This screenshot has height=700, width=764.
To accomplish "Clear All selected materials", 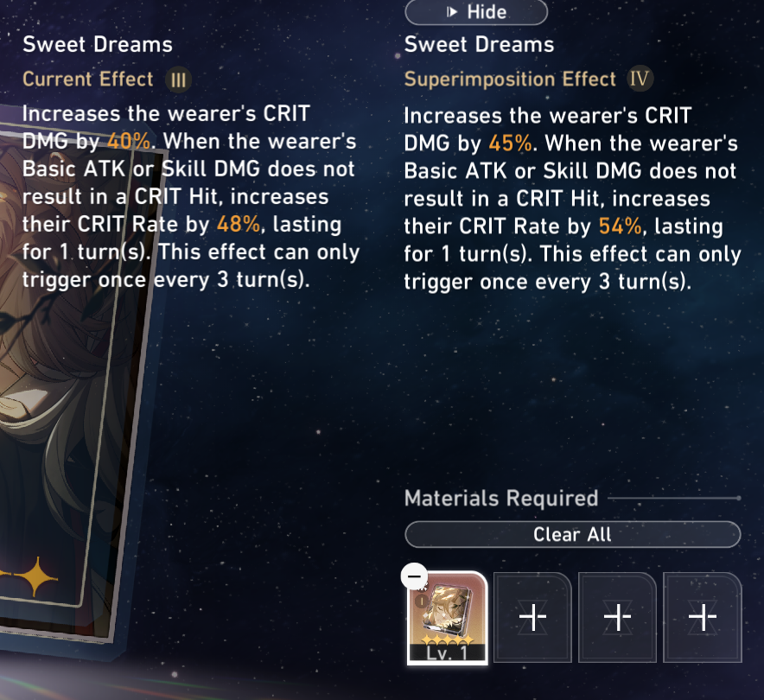I will pos(572,534).
